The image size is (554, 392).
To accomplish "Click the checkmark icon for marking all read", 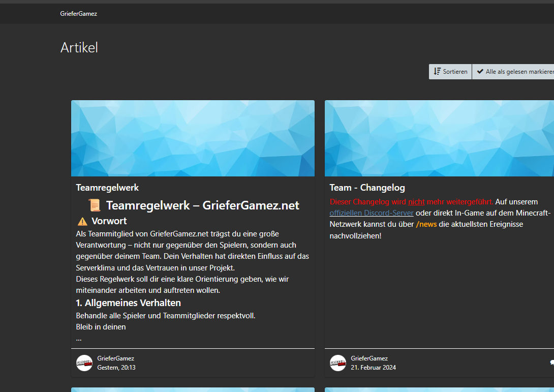I will [480, 72].
